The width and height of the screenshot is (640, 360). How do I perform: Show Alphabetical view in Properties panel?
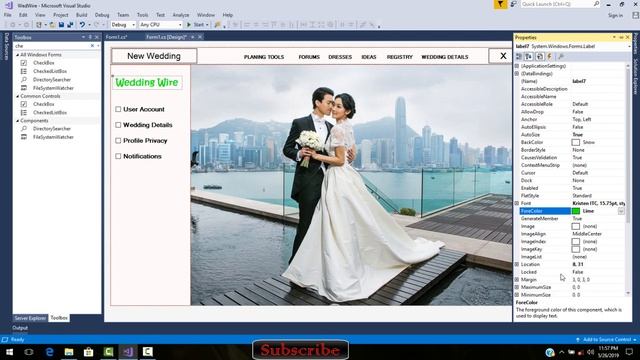(x=529, y=56)
